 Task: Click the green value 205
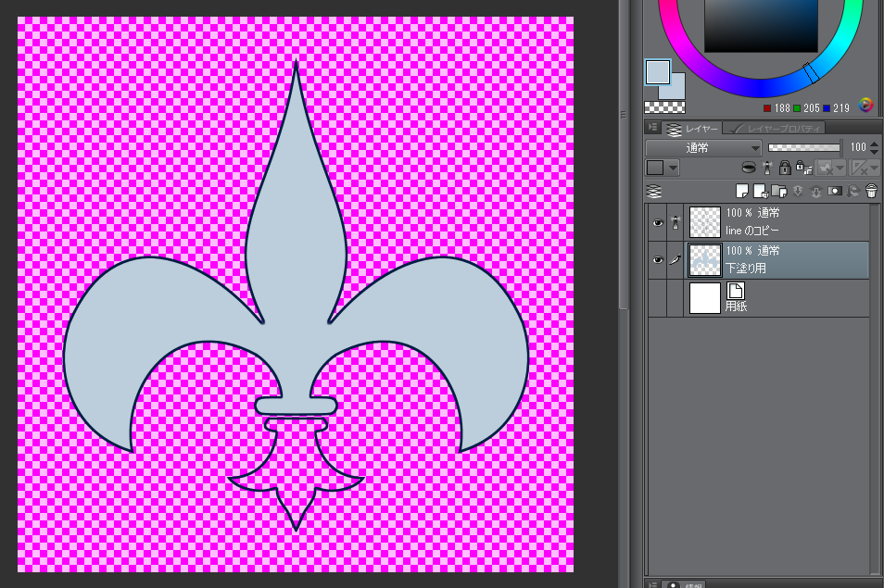coord(812,108)
